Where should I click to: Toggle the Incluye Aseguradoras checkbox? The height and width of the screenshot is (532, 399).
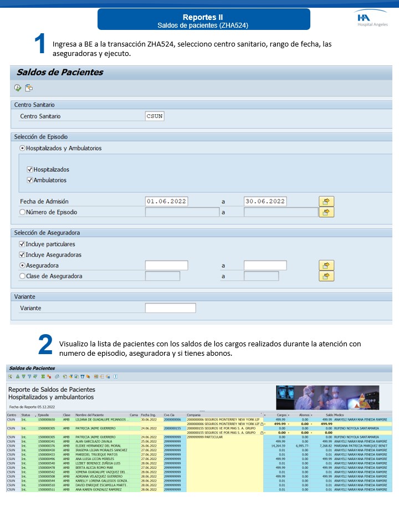[22, 255]
